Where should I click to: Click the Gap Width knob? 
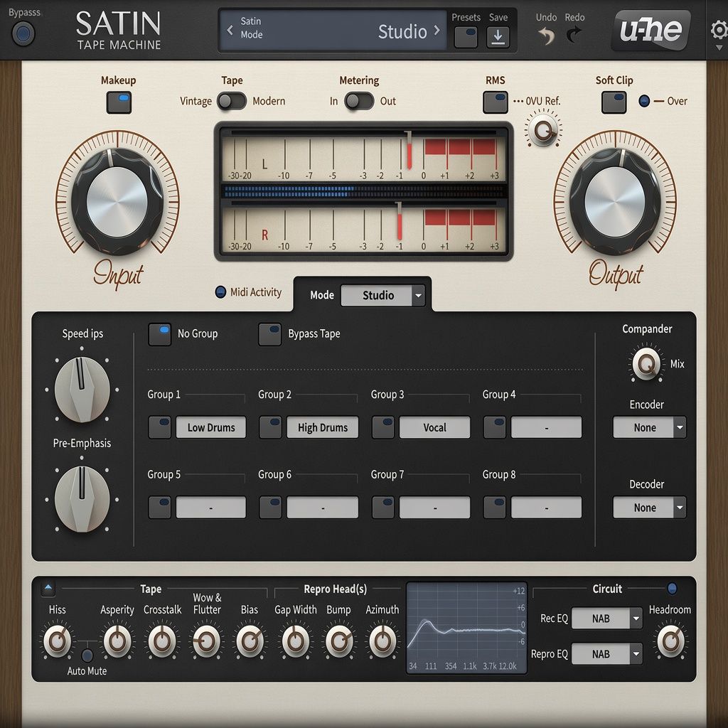[x=295, y=641]
